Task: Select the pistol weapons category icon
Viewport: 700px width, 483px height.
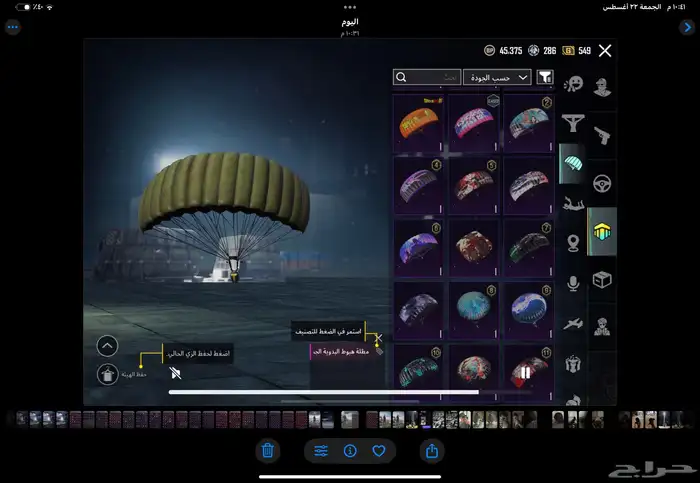Action: click(x=602, y=135)
